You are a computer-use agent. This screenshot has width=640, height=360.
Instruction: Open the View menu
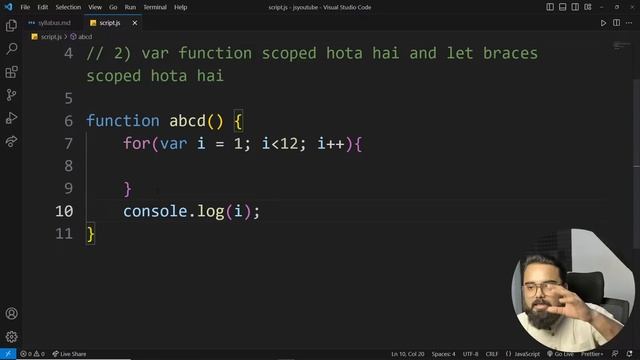[x=95, y=7]
